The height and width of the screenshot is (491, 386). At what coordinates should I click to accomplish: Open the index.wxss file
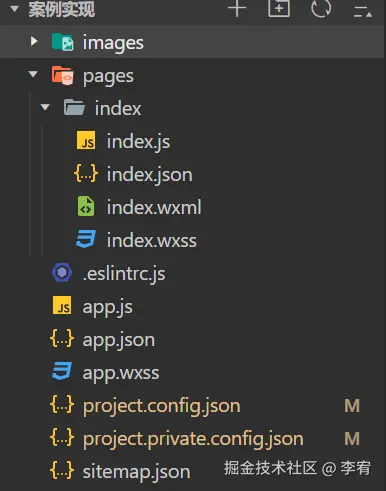click(152, 240)
